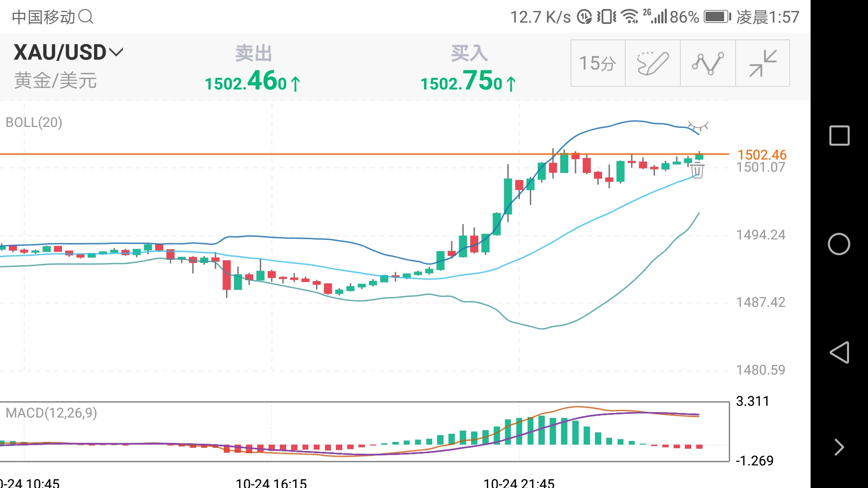868x488 pixels.
Task: Tap the 10-24 21:45 time axis label
Action: click(x=519, y=483)
